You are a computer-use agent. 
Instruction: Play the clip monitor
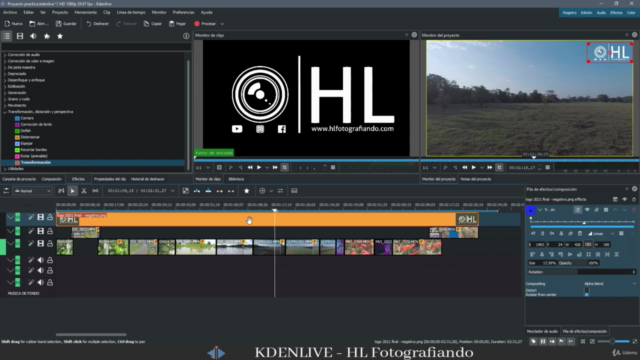259,167
